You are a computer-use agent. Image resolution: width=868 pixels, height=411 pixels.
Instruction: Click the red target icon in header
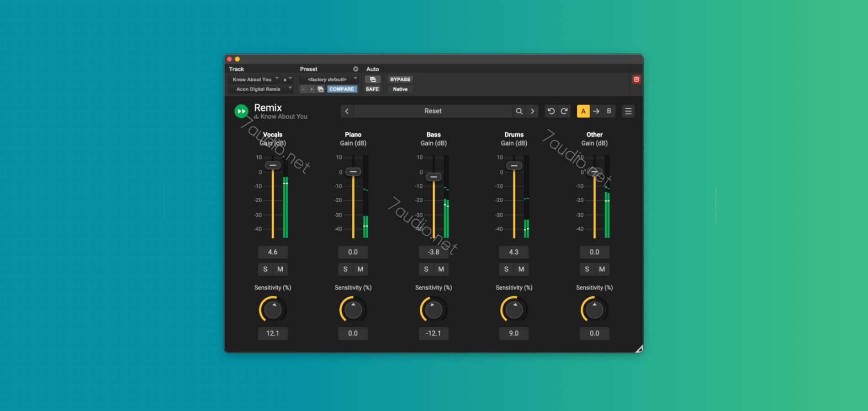point(636,79)
